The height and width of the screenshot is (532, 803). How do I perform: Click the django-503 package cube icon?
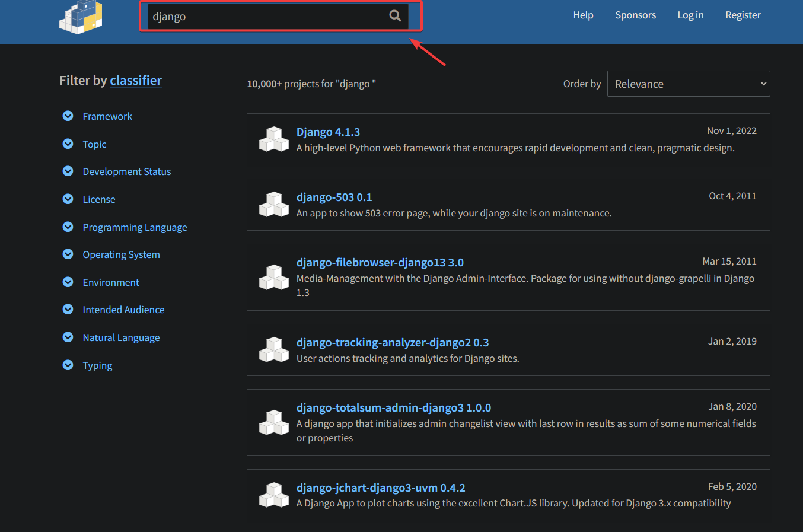coord(274,205)
